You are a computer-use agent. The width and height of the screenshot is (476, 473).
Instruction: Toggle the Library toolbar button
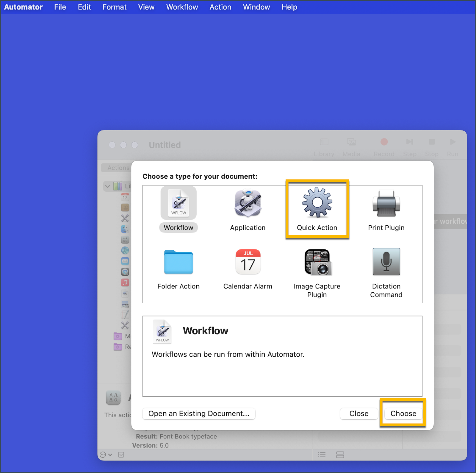pyautogui.click(x=324, y=147)
